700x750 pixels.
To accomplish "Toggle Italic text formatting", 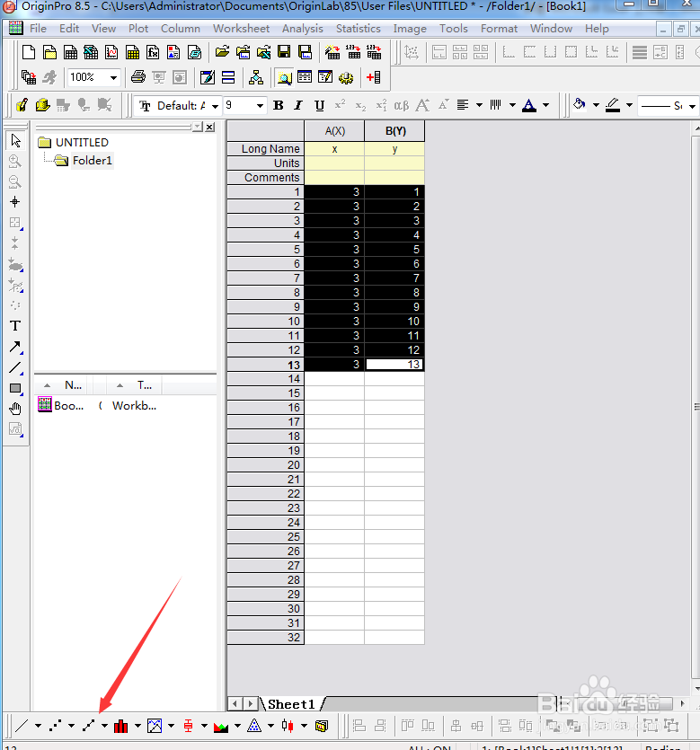I will [298, 105].
